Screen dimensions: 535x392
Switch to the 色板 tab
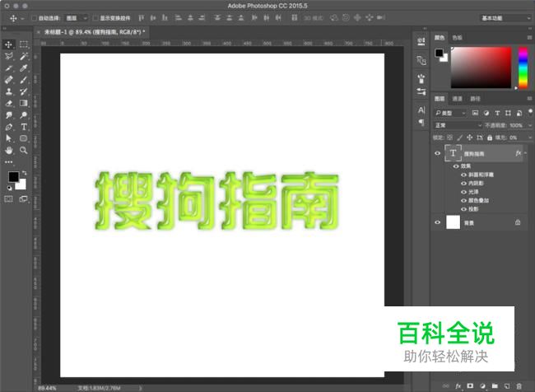pyautogui.click(x=457, y=38)
